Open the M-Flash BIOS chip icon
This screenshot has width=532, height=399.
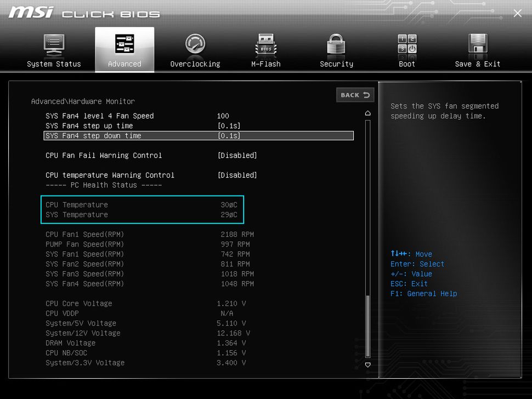tap(265, 44)
